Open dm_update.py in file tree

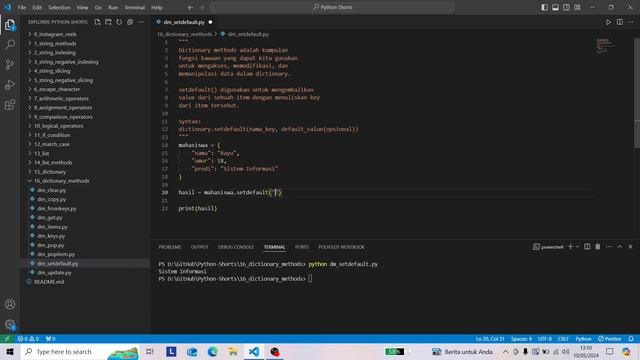(x=85, y=273)
